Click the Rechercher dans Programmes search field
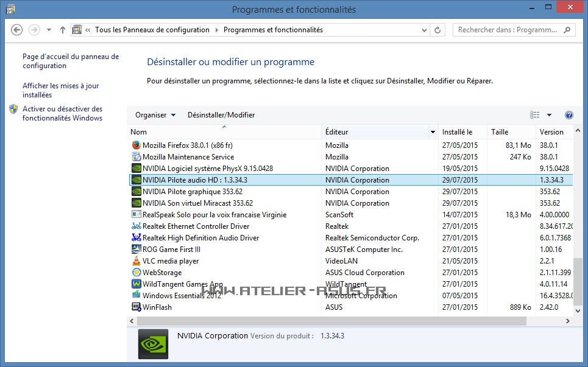The height and width of the screenshot is (367, 588). [509, 30]
